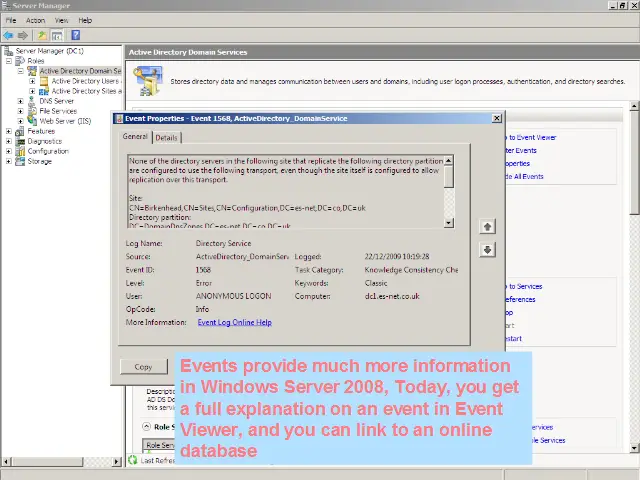
Task: Expand the Features node
Action: 9,131
